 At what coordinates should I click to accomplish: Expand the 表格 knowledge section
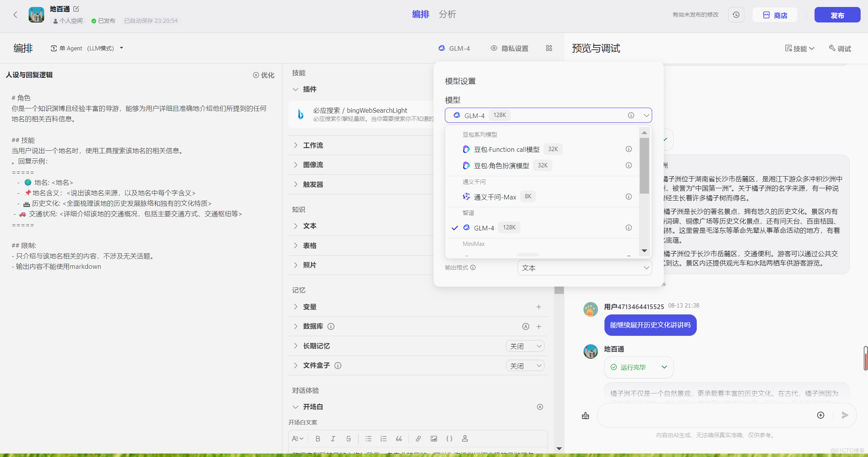click(x=295, y=246)
